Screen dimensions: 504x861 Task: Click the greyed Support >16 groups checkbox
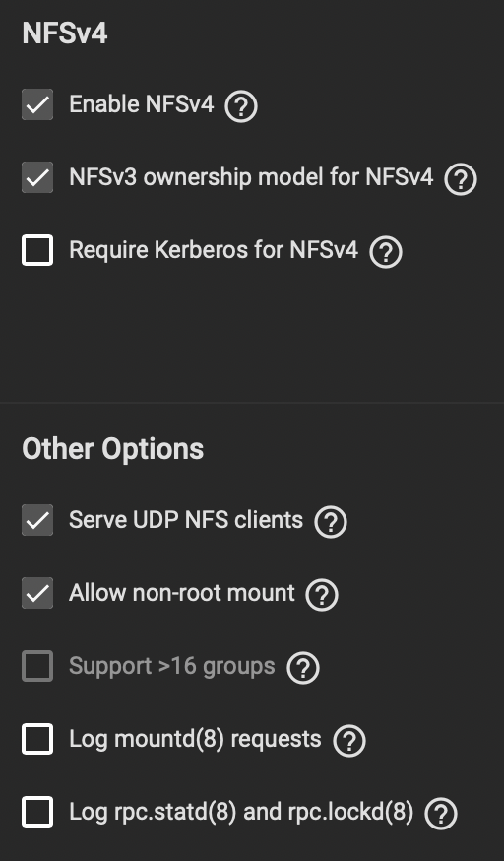pyautogui.click(x=37, y=666)
